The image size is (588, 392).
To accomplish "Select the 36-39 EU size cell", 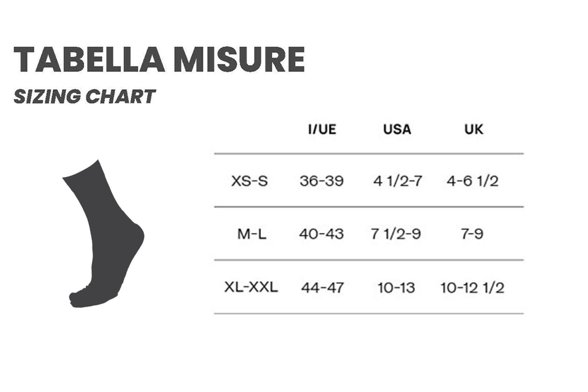I will [x=322, y=181].
